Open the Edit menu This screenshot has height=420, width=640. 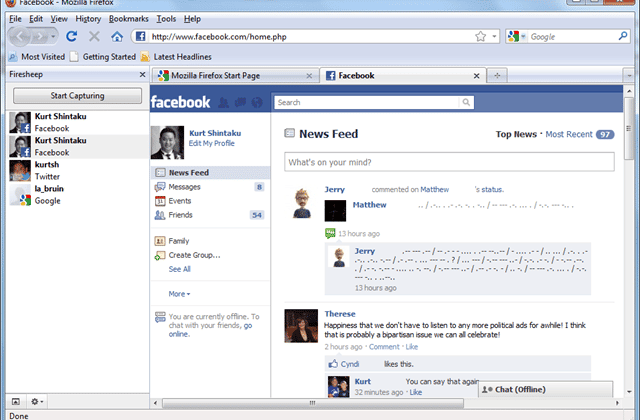tap(36, 19)
